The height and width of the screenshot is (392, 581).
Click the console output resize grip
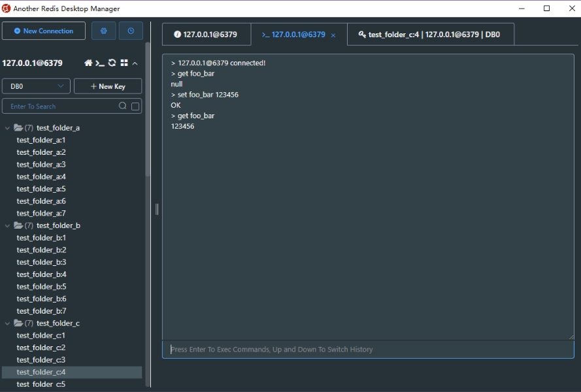point(571,337)
